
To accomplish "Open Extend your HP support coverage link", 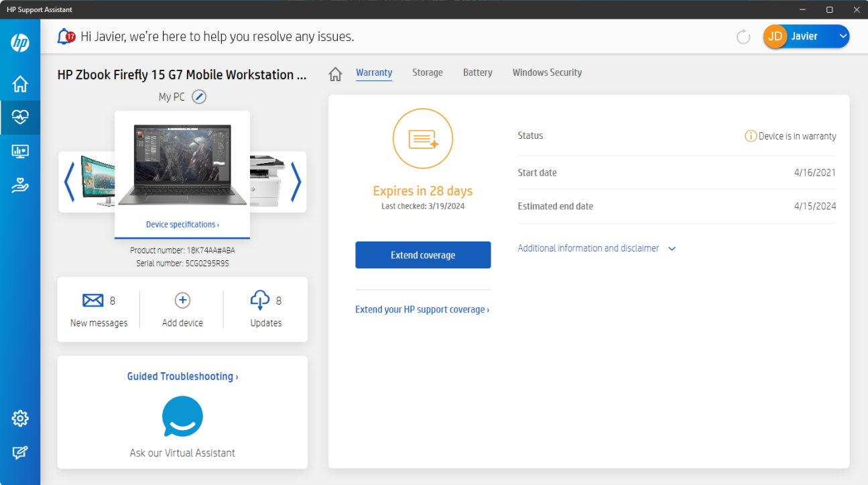I will tap(422, 309).
